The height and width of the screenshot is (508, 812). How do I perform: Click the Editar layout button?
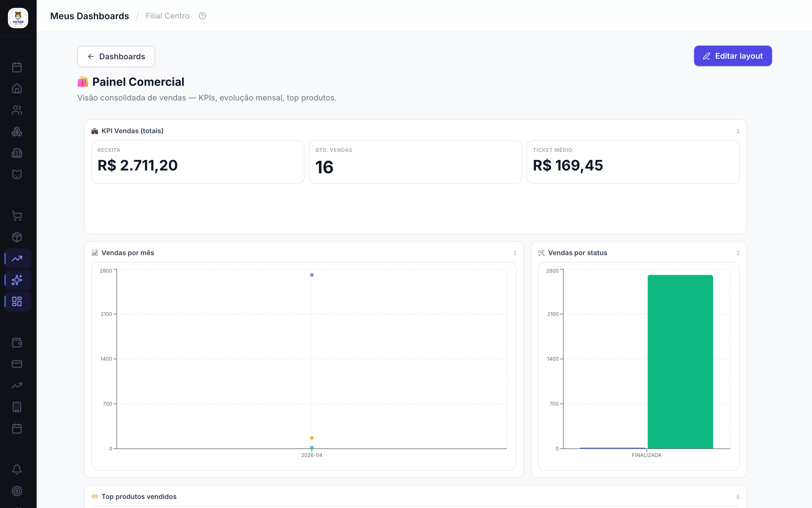[733, 56]
